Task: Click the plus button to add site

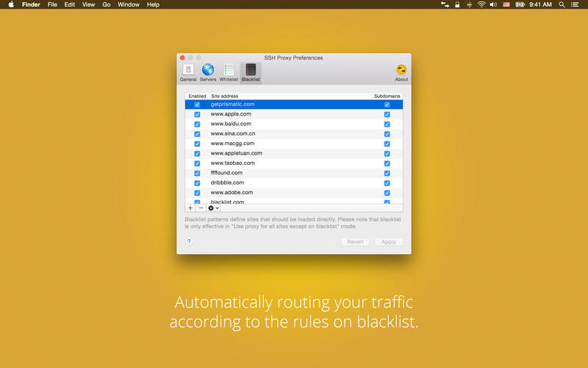Action: (190, 208)
